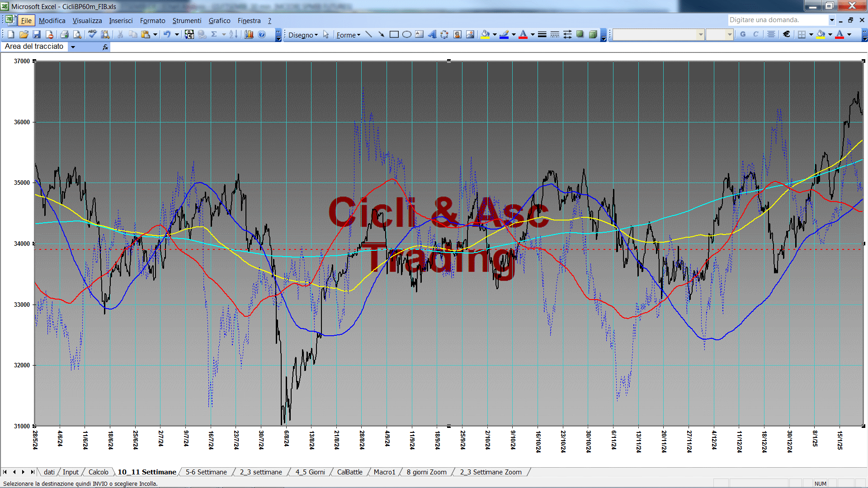Open Dash Style options
This screenshot has width=868, height=488.
tap(555, 35)
